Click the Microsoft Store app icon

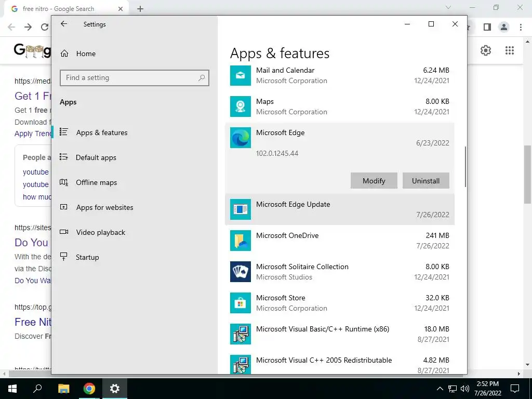(x=240, y=303)
